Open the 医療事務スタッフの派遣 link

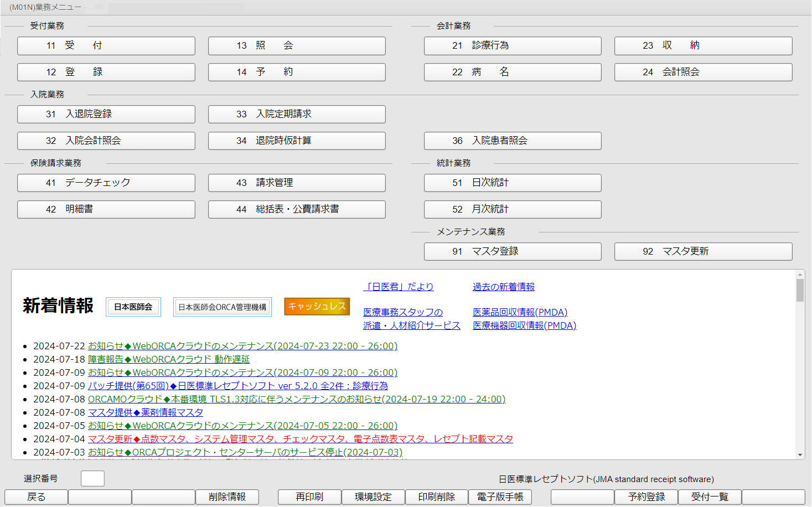point(411,319)
